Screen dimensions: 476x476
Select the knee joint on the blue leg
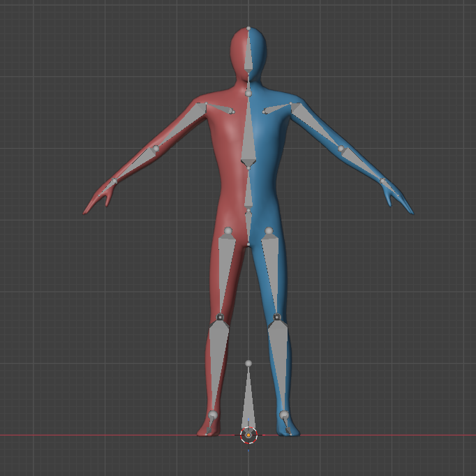276,318
